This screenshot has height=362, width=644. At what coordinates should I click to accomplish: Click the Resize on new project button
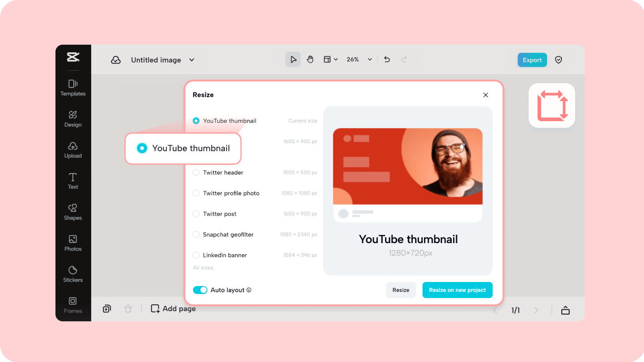[457, 290]
